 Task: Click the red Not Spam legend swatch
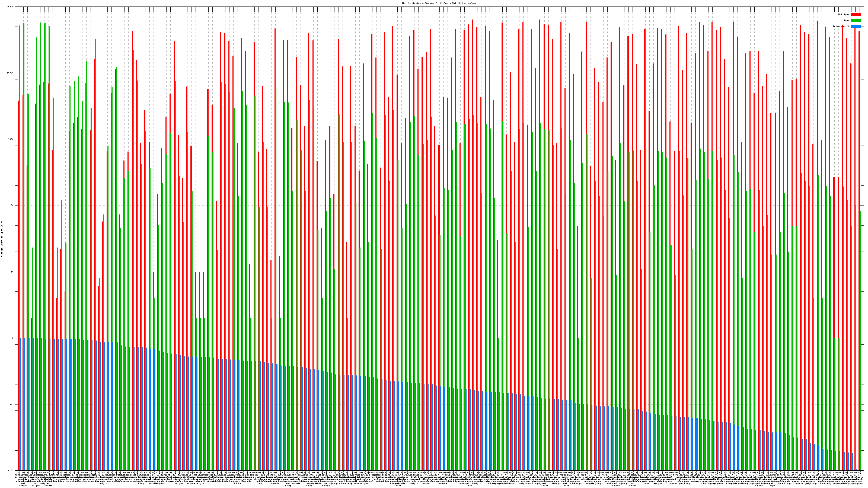(856, 14)
